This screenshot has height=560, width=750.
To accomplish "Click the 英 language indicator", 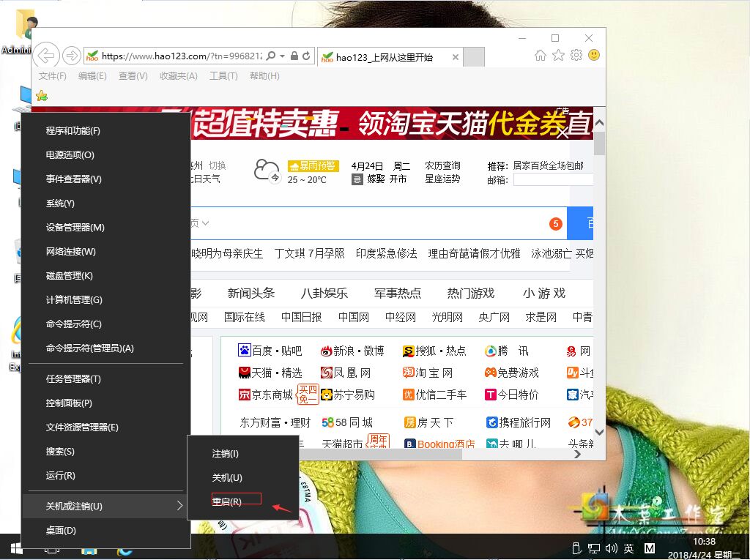I will coord(629,548).
